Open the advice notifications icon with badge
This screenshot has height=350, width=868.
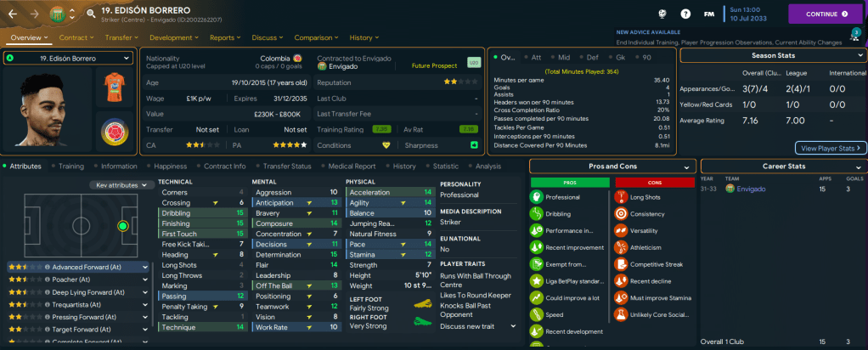click(854, 35)
